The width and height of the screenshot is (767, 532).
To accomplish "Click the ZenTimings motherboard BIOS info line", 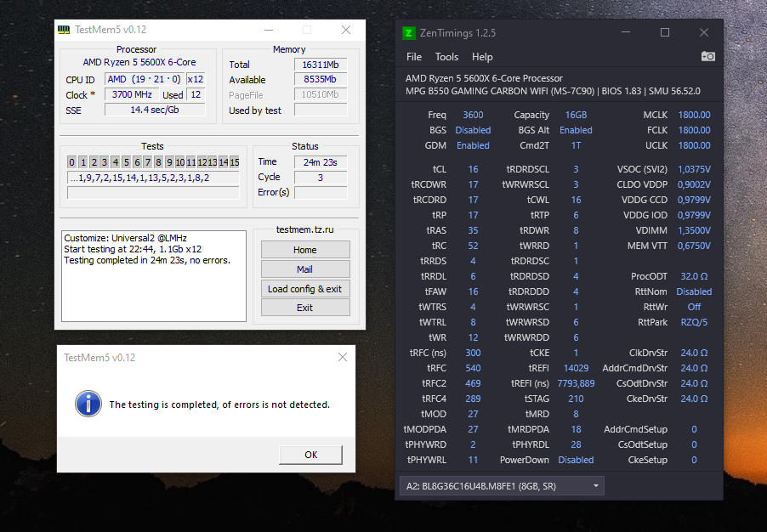I will coord(553,91).
